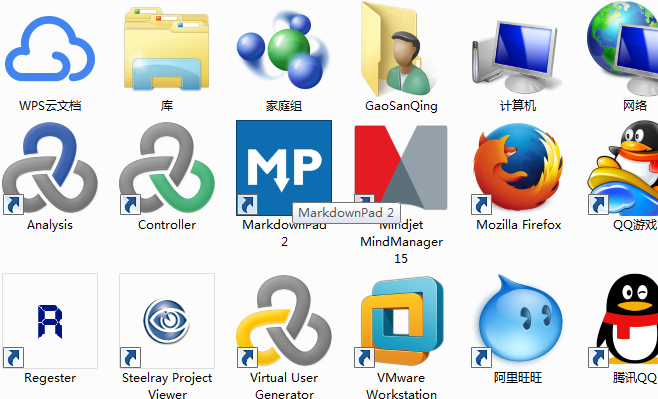Select the Controller shortcut icon
The image size is (658, 399).
tap(167, 168)
